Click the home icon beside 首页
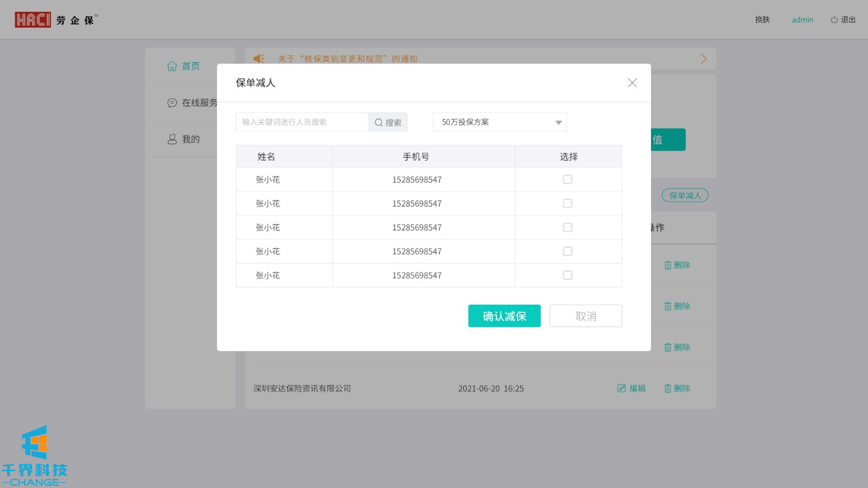Viewport: 868px width, 488px height. point(172,66)
